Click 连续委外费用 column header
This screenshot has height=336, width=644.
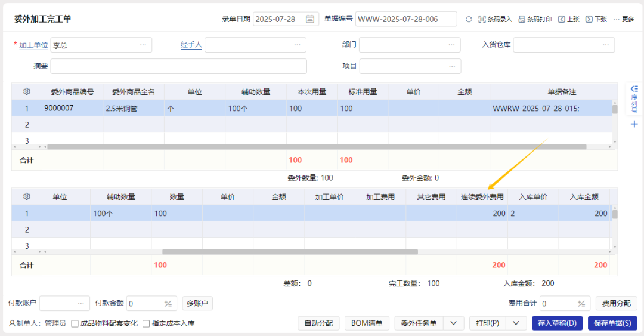(482, 197)
